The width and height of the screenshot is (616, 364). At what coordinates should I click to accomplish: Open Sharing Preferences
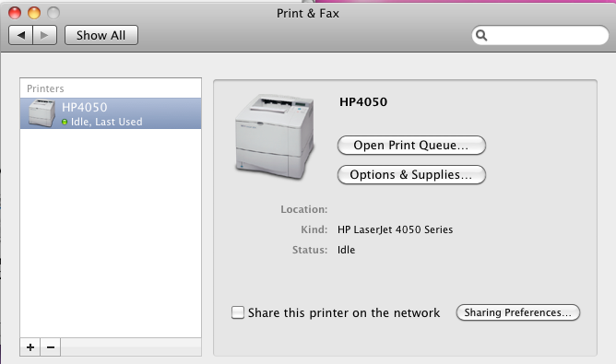pos(517,312)
